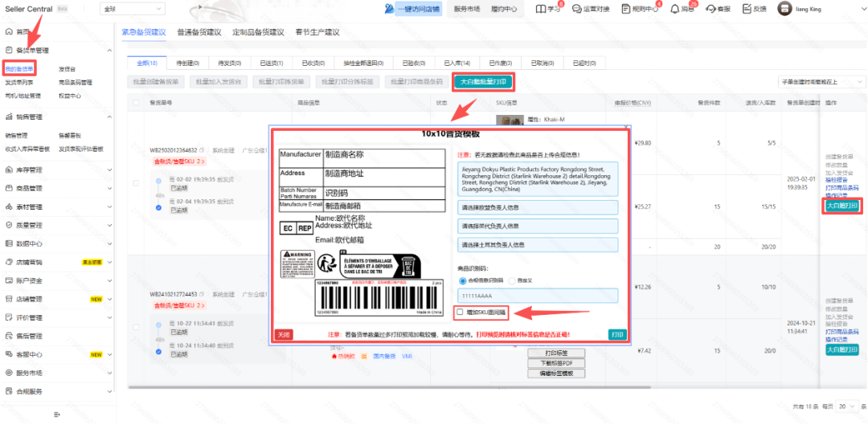The image size is (868, 425).
Task: Expand the 数据中心 chevron
Action: click(x=109, y=243)
